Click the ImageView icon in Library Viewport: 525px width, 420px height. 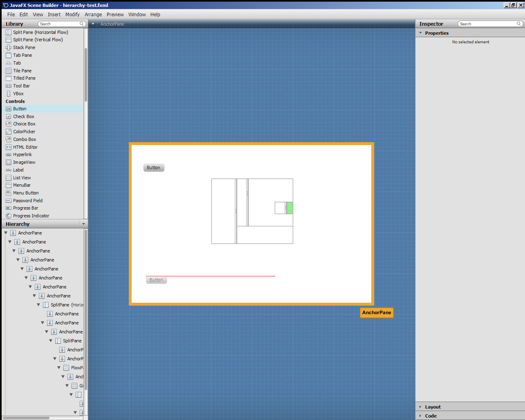pyautogui.click(x=9, y=162)
